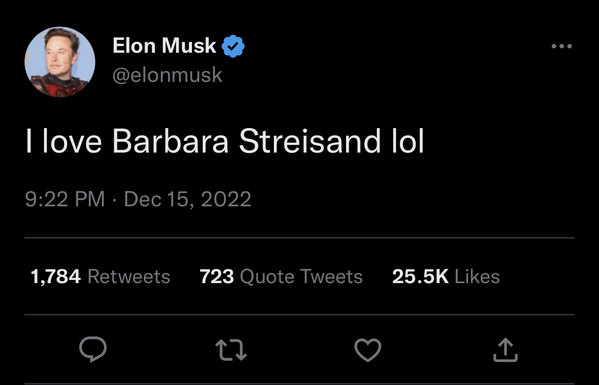Select the tweet text starting "I love"
The image size is (599, 385).
(225, 141)
